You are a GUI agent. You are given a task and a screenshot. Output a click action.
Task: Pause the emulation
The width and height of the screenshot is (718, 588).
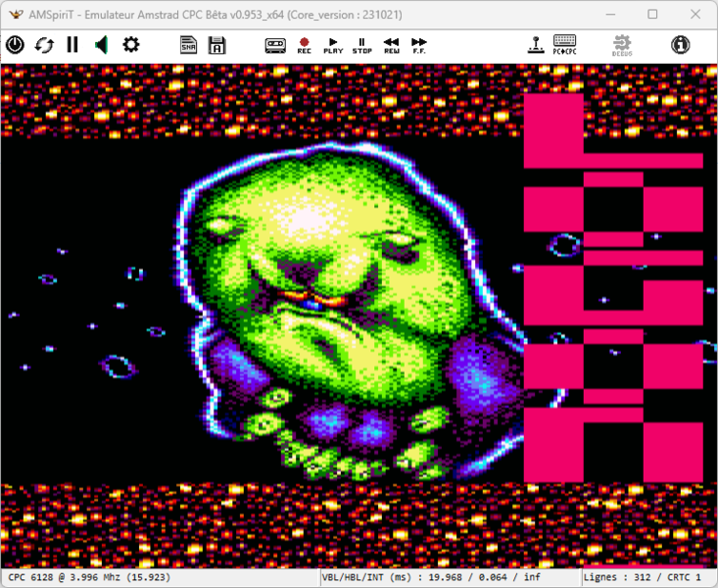click(x=72, y=45)
